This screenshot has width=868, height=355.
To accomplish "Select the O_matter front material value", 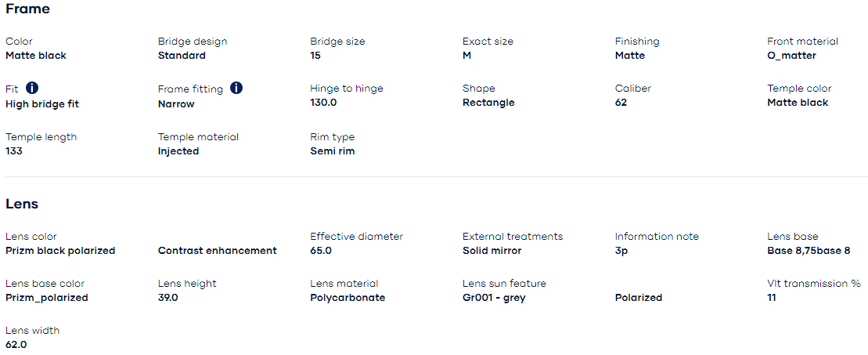I will pos(791,56).
